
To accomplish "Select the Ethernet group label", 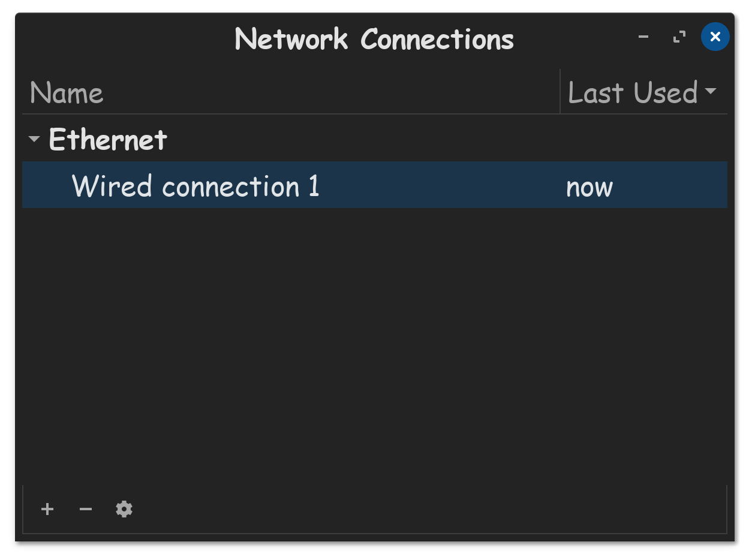I will [108, 139].
